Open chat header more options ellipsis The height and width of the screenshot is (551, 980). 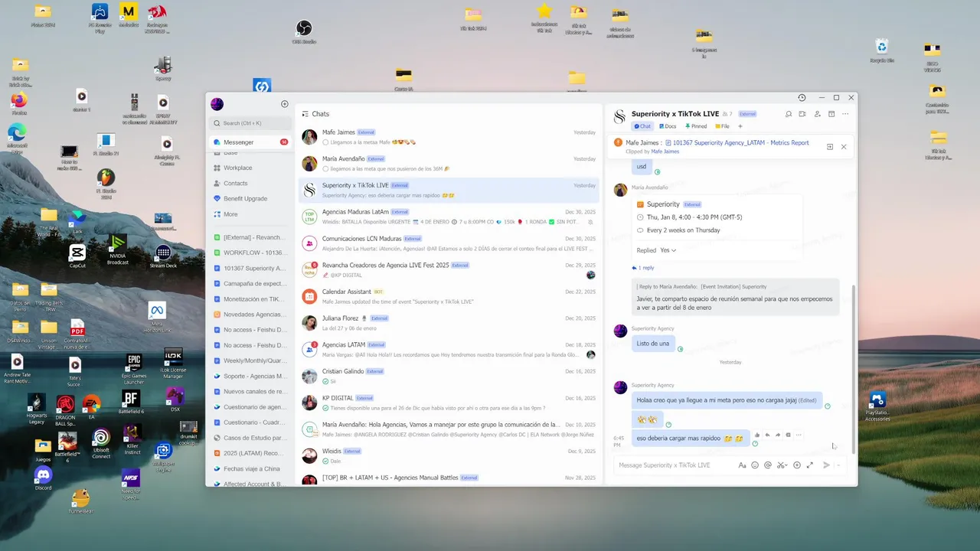(x=845, y=114)
